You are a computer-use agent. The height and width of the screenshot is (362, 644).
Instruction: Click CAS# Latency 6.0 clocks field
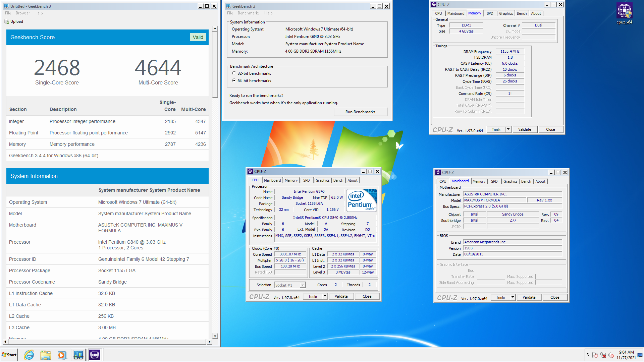click(x=510, y=63)
